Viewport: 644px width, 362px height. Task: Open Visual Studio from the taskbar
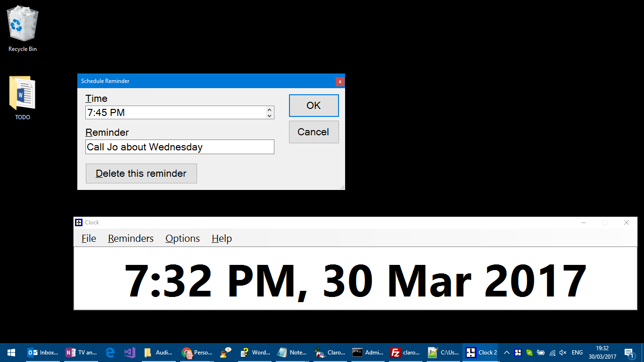[x=129, y=352]
